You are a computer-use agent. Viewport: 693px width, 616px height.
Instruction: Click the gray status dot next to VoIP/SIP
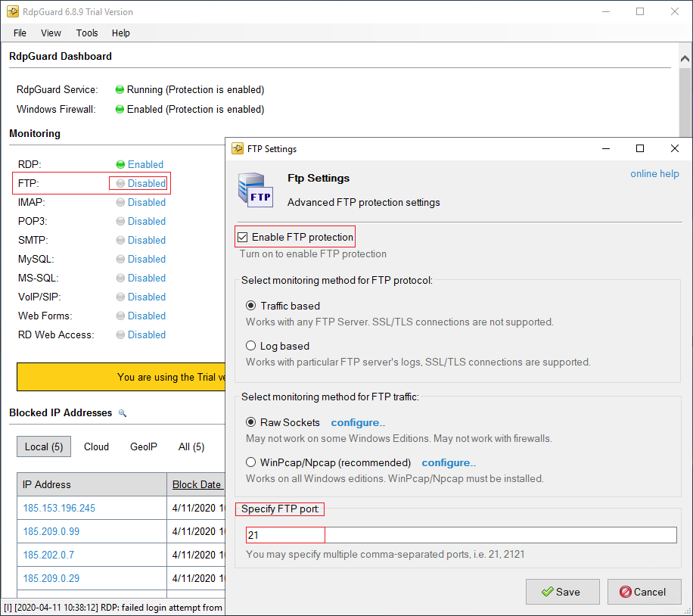[120, 297]
